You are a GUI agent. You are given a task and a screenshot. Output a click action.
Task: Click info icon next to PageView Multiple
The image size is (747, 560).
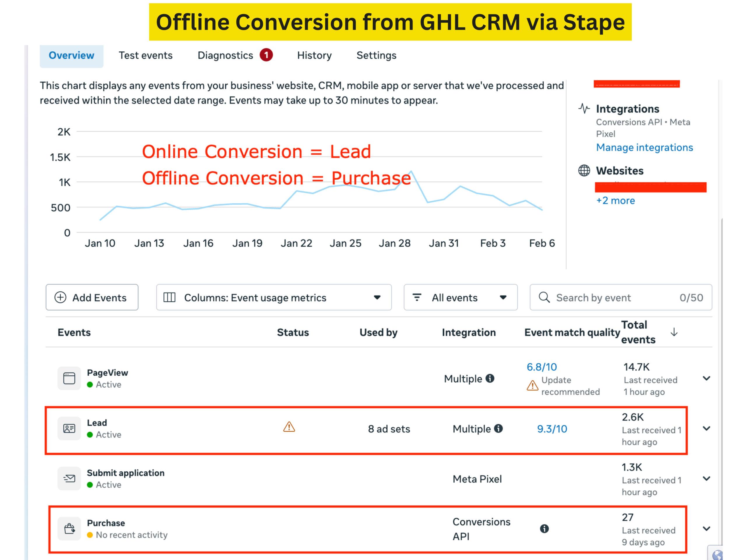point(490,378)
